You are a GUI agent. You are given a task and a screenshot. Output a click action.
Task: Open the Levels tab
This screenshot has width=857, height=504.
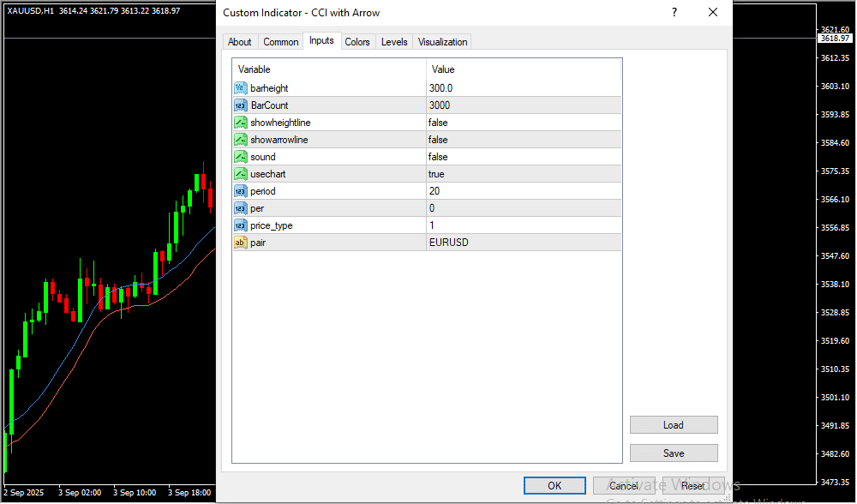(394, 42)
